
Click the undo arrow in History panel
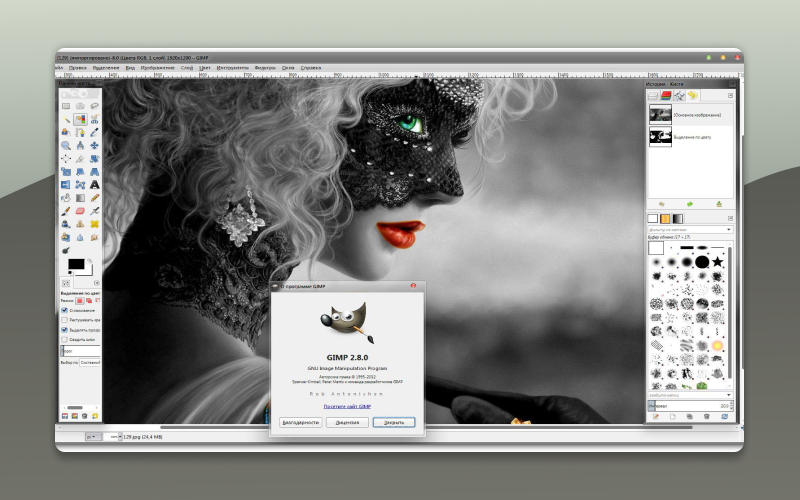coord(662,204)
